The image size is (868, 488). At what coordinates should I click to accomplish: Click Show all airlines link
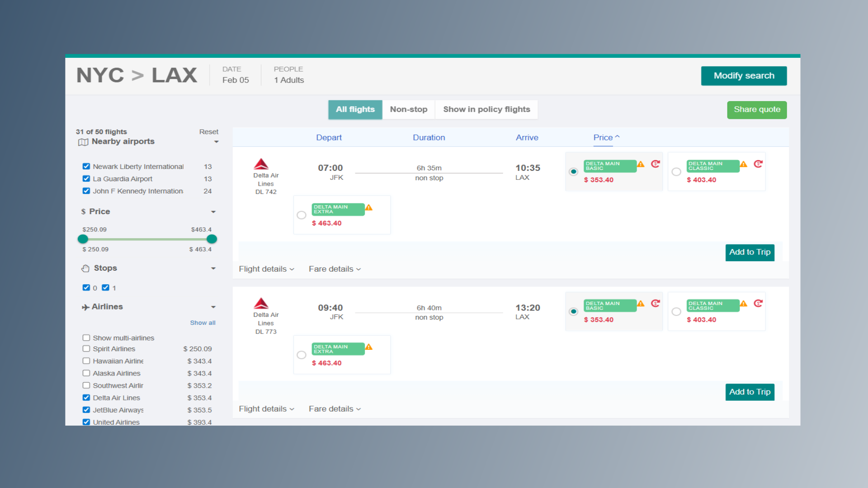pos(203,323)
